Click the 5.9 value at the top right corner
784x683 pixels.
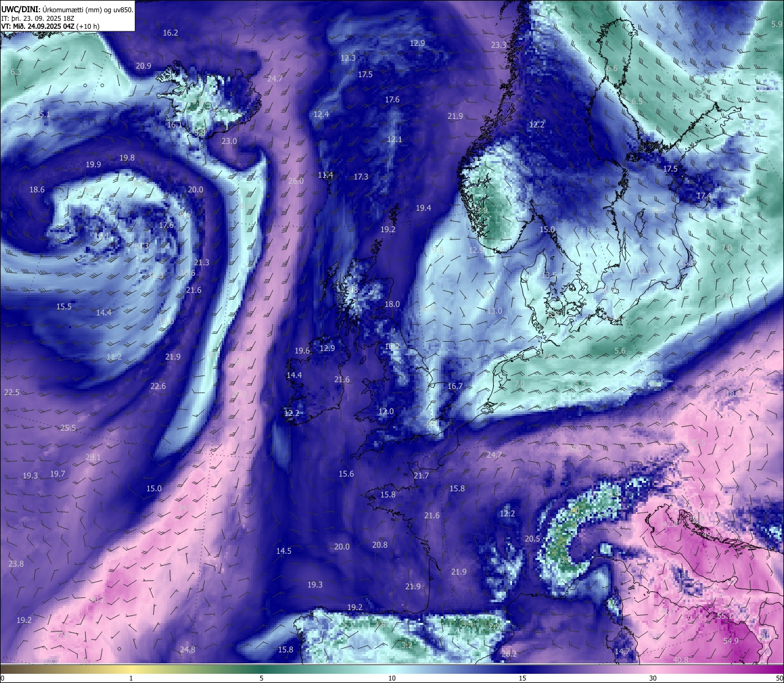(777, 24)
